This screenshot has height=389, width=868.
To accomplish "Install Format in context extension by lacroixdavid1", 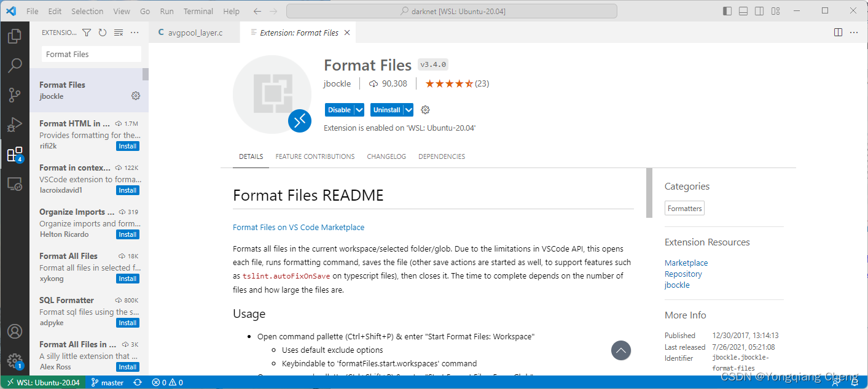I will point(128,190).
